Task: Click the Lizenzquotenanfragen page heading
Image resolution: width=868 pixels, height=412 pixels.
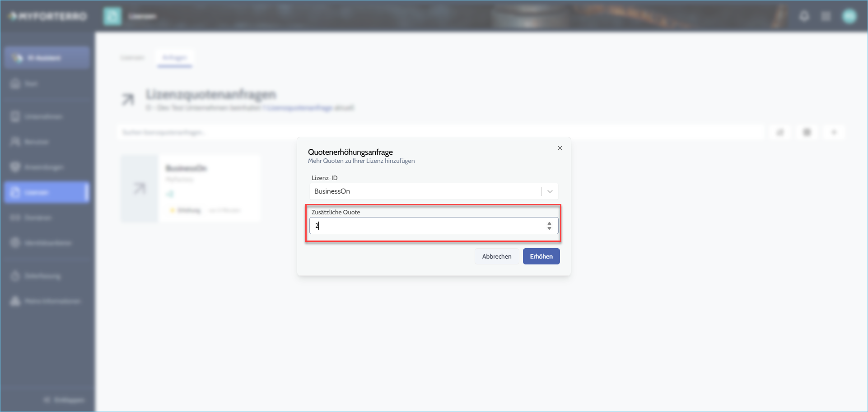Action: [210, 94]
